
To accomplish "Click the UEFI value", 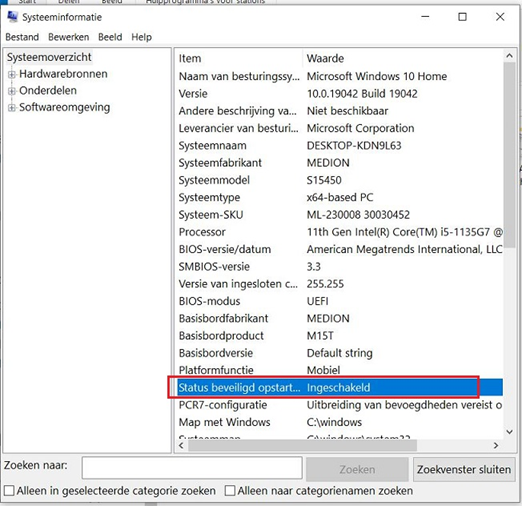I will [x=318, y=302].
